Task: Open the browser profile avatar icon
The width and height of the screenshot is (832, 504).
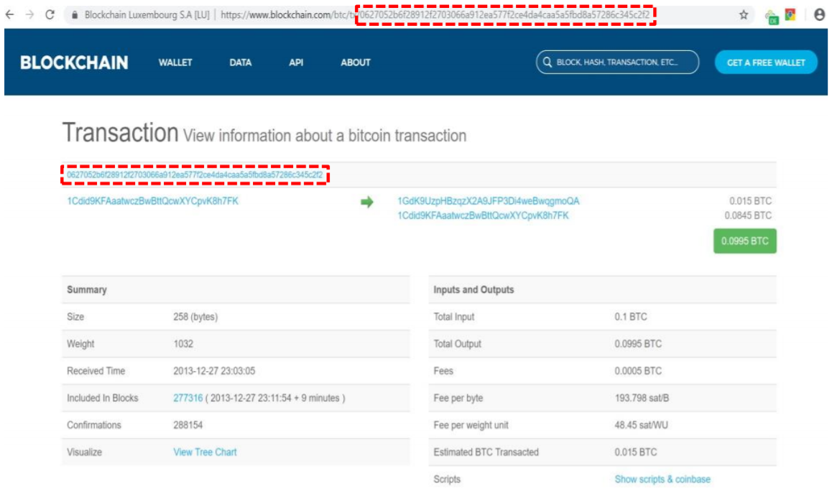Action: [819, 15]
